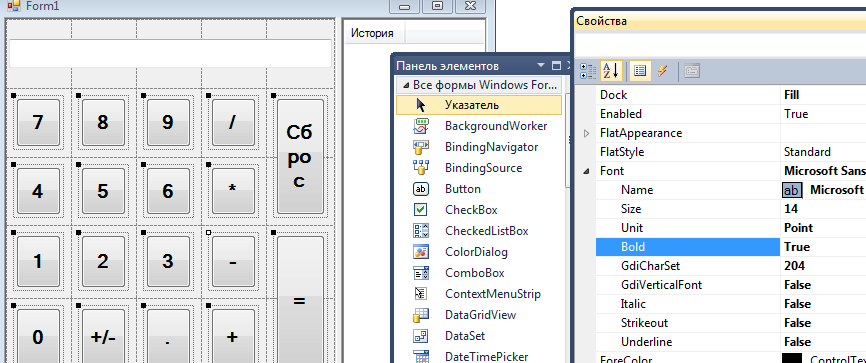Click the Size value 14
This screenshot has width=866, height=363.
point(791,209)
